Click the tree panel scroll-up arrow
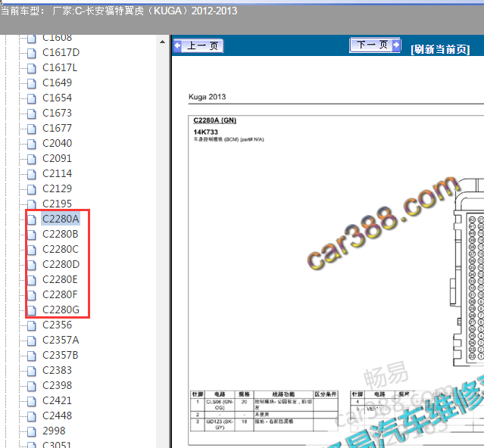The image size is (484, 448). point(163,42)
